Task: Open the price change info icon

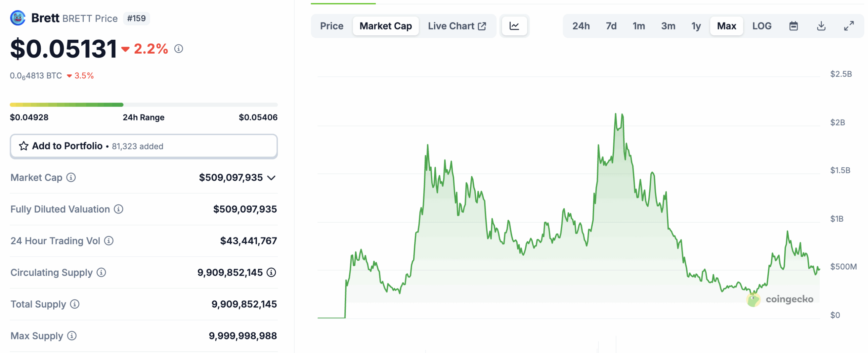Action: pos(179,49)
